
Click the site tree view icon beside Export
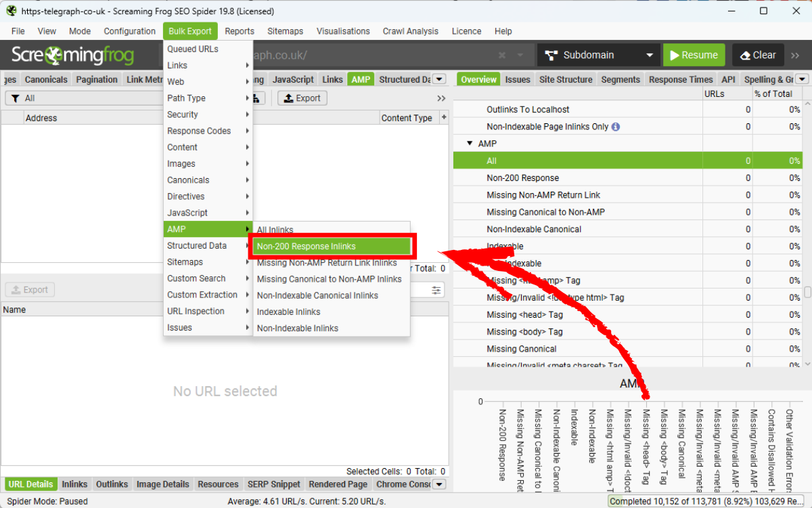pos(258,98)
